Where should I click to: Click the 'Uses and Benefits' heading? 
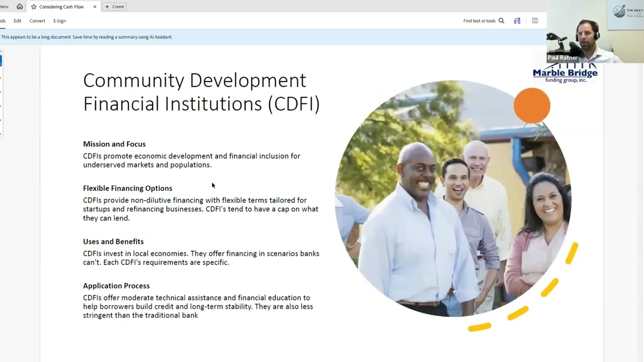click(x=113, y=241)
